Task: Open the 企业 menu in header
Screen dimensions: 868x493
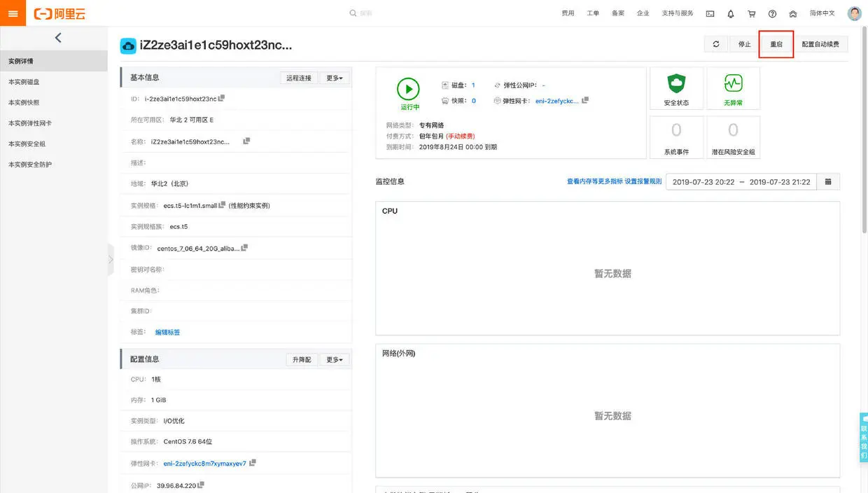Action: coord(643,13)
